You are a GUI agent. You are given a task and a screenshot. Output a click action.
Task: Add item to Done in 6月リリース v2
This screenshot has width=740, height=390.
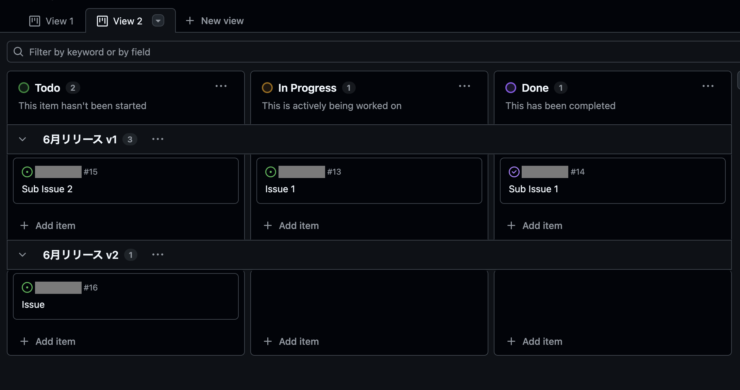pyautogui.click(x=535, y=341)
